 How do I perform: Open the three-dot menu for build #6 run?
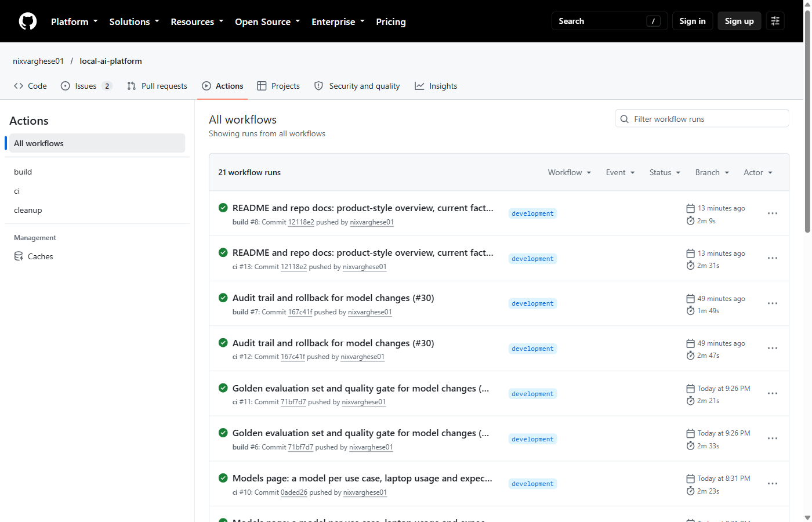tap(773, 438)
